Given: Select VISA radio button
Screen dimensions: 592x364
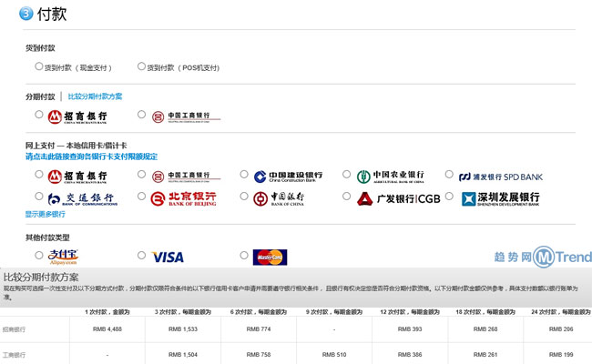Looking at the screenshot, I should [x=141, y=256].
